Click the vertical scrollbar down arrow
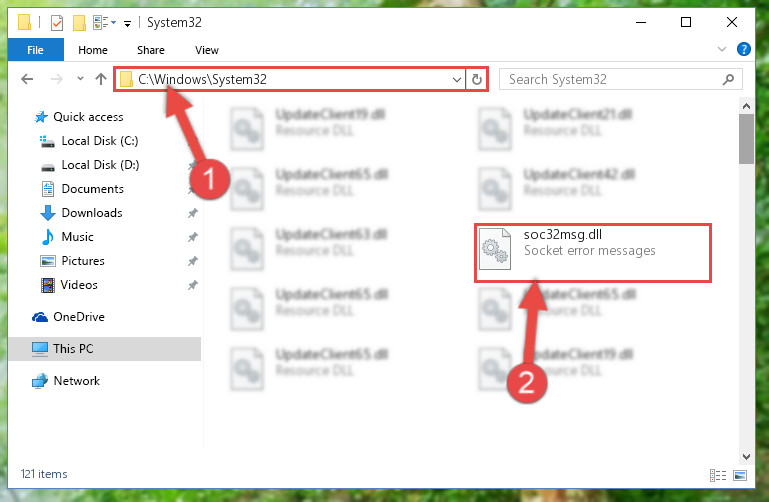 pyautogui.click(x=746, y=456)
